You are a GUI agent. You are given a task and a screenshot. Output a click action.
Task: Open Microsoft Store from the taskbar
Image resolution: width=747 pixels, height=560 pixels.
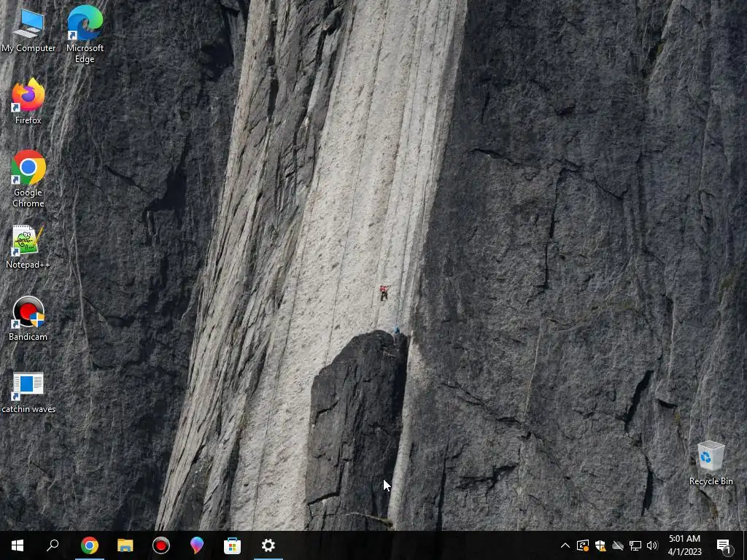click(233, 545)
